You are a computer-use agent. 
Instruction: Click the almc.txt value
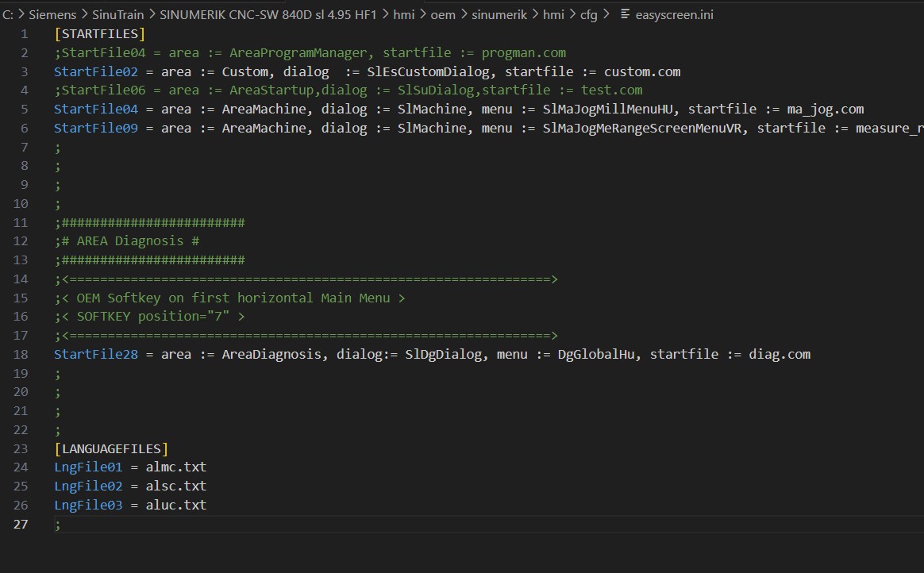click(x=176, y=467)
